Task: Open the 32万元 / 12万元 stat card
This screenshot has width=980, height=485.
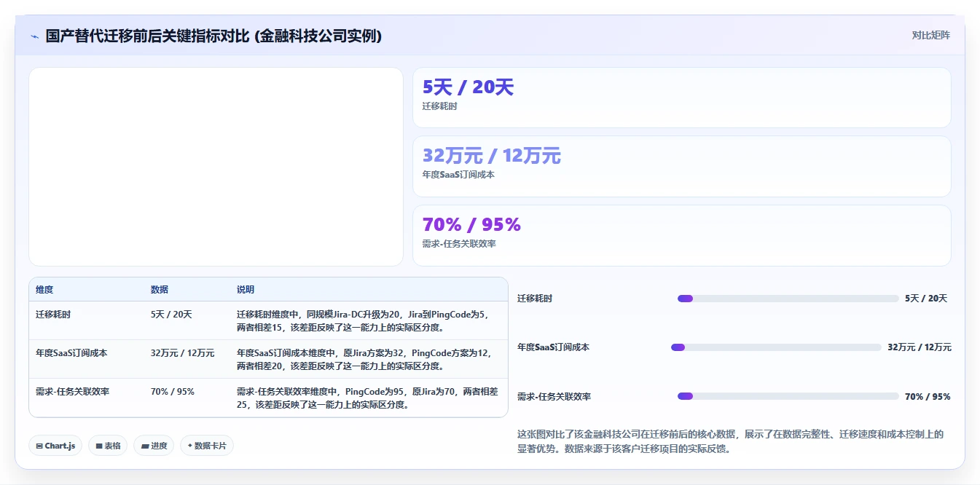Action: [682, 166]
